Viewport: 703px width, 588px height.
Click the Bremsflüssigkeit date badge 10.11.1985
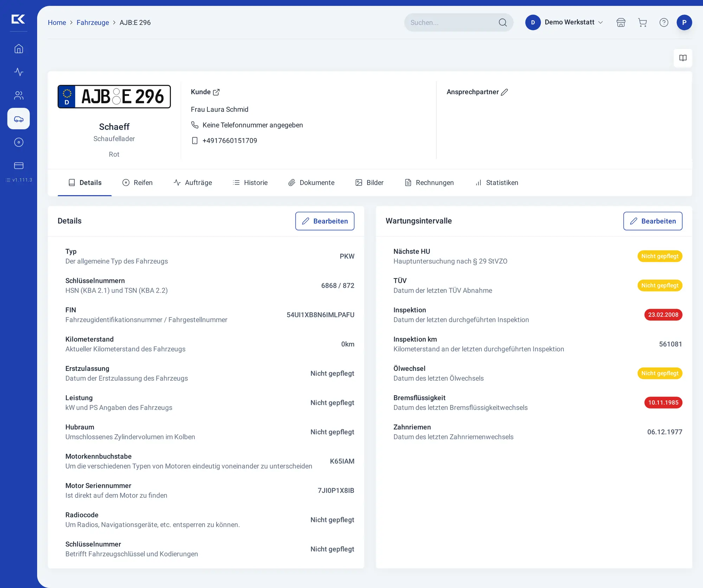coord(663,403)
